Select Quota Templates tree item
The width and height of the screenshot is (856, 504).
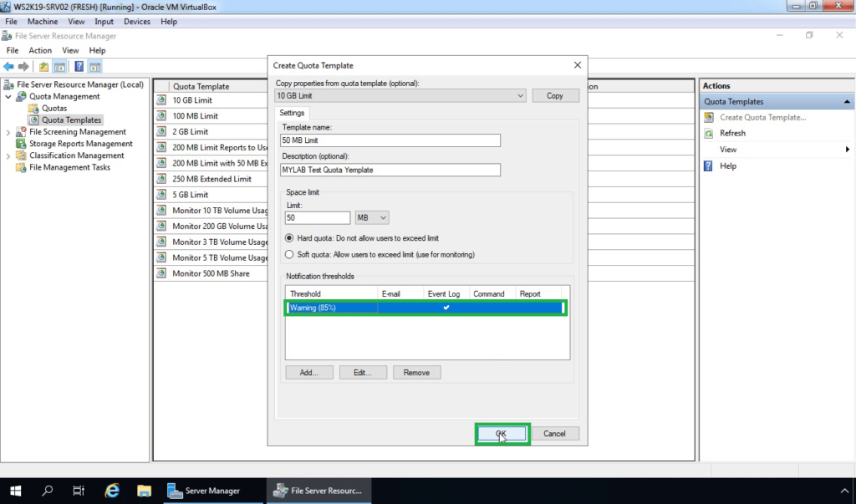pos(72,120)
